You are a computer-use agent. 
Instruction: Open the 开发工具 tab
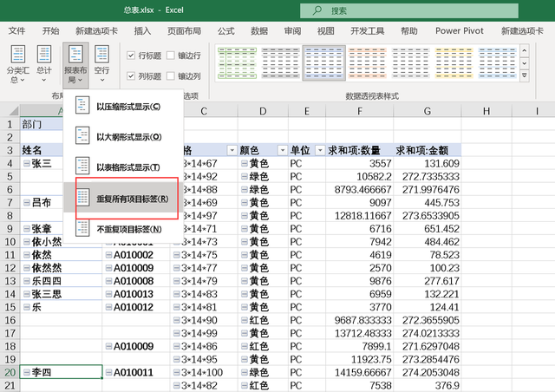click(367, 31)
